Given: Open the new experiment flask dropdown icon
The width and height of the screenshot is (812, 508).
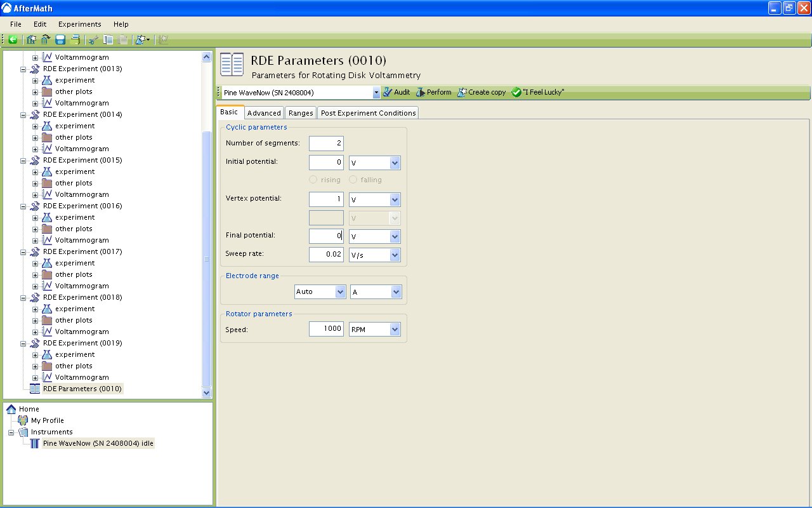Looking at the screenshot, I should (143, 39).
